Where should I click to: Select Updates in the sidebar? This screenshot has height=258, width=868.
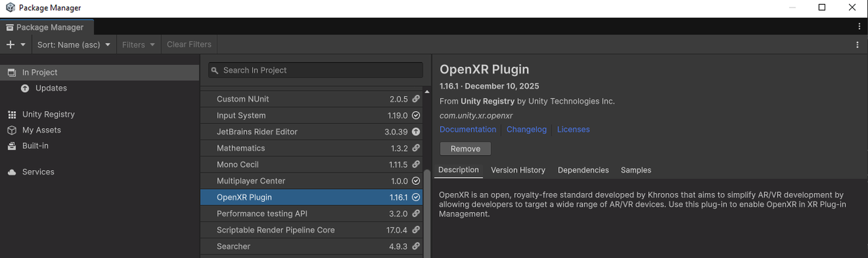pos(100,88)
